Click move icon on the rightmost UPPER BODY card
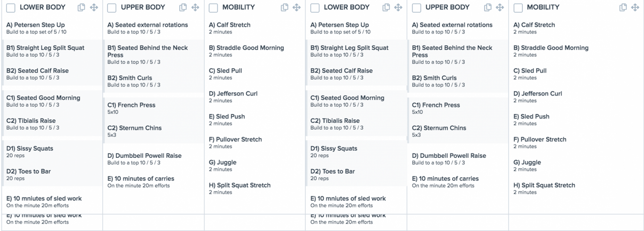Screen dimensions: 644x231 point(500,8)
